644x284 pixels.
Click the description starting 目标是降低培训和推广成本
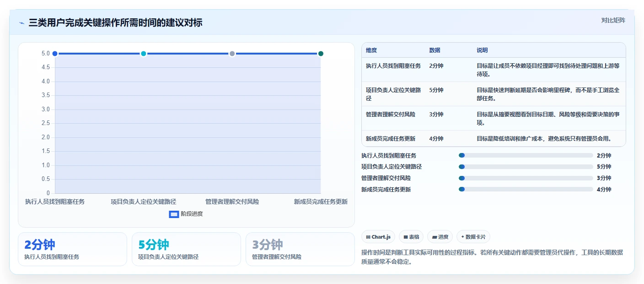pos(544,139)
